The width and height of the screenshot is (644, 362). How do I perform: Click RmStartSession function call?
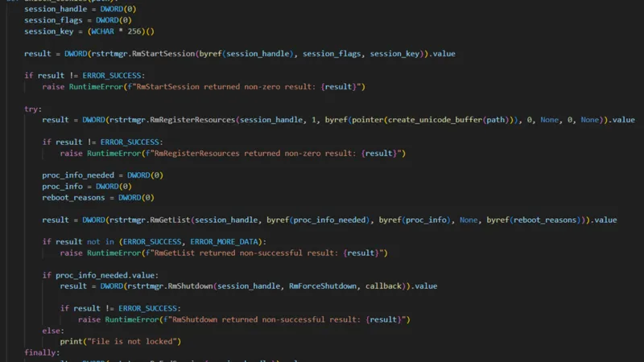pyautogui.click(x=163, y=54)
